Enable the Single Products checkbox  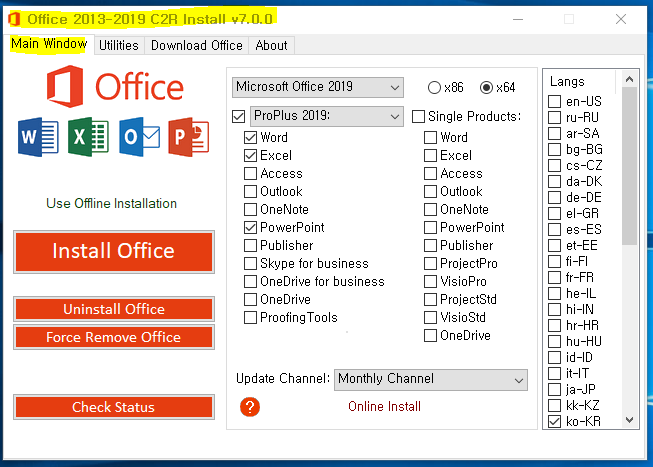click(419, 116)
